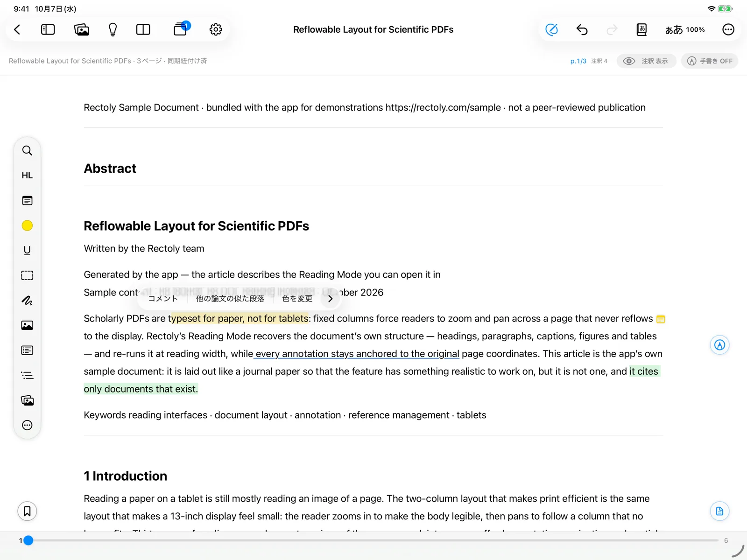
Task: Select the text block tool in sidebar
Action: pos(27,350)
